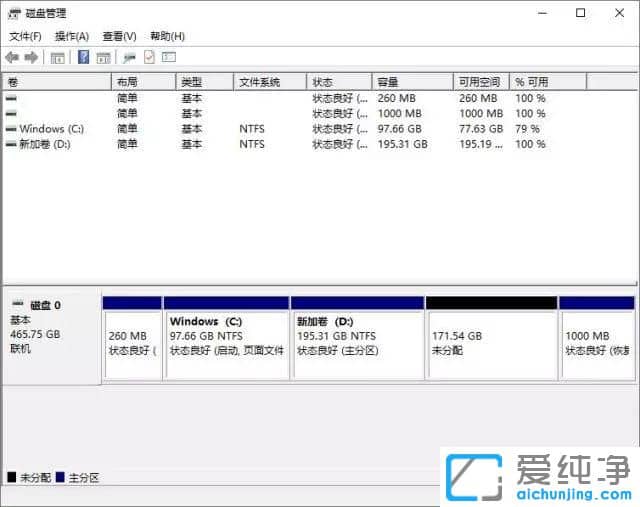Open the 操作(A) menu
This screenshot has height=507, width=640.
71,36
